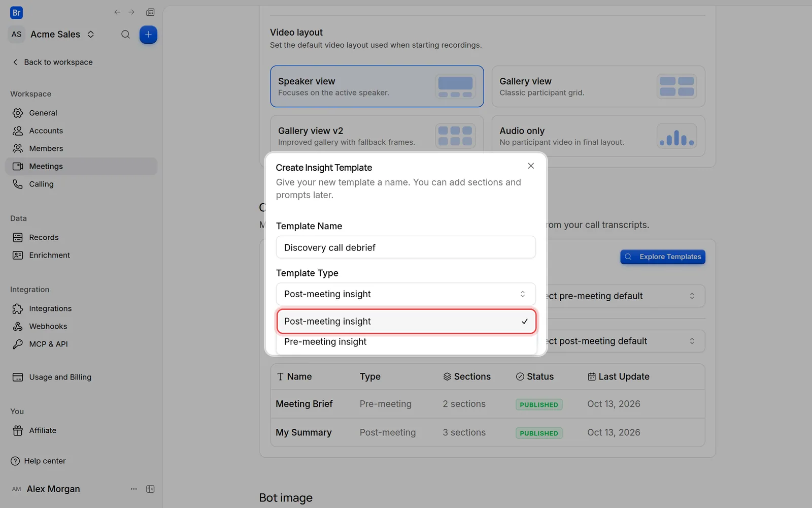Screen dimensions: 812x508
Task: Click the Status column header
Action: pos(535,377)
